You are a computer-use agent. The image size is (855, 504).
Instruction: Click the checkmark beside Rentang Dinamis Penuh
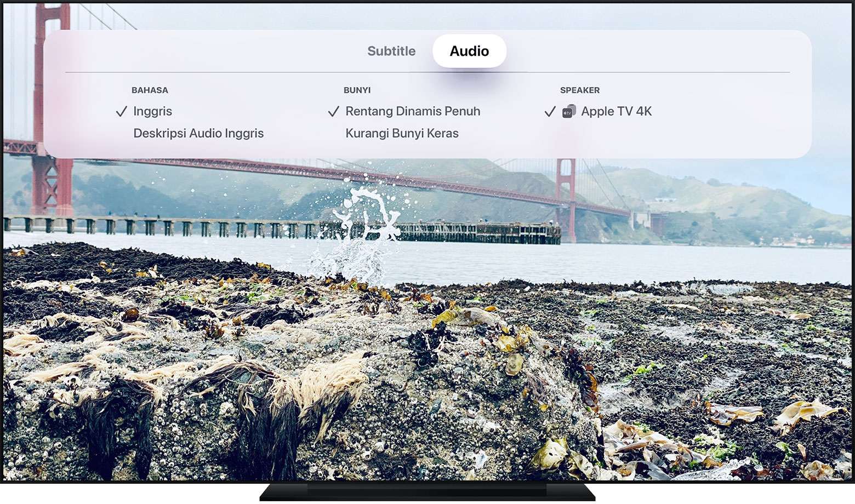tap(333, 112)
